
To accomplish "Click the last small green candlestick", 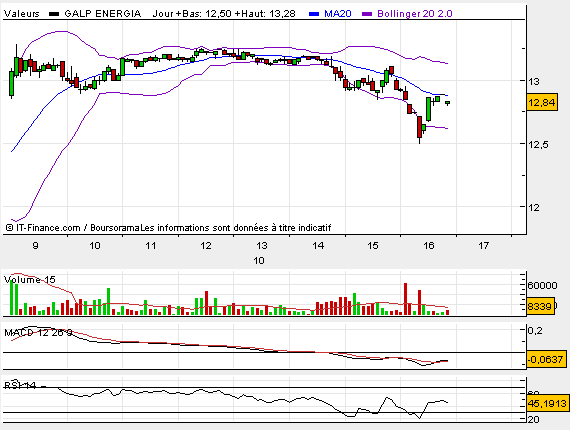I will click(x=447, y=103).
